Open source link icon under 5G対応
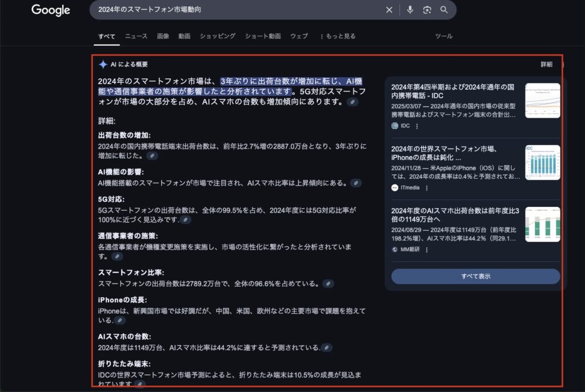Image resolution: width=585 pixels, height=392 pixels. point(186,219)
